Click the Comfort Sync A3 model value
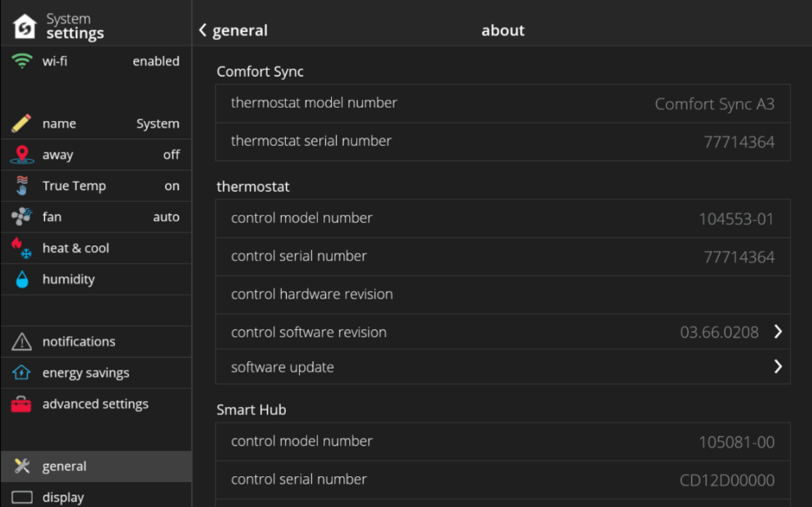This screenshot has height=507, width=812. (x=714, y=104)
